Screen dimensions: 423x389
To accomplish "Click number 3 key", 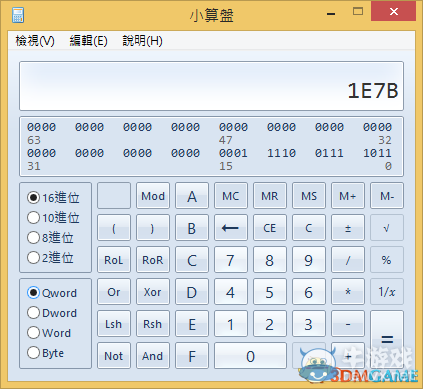I will 309,324.
